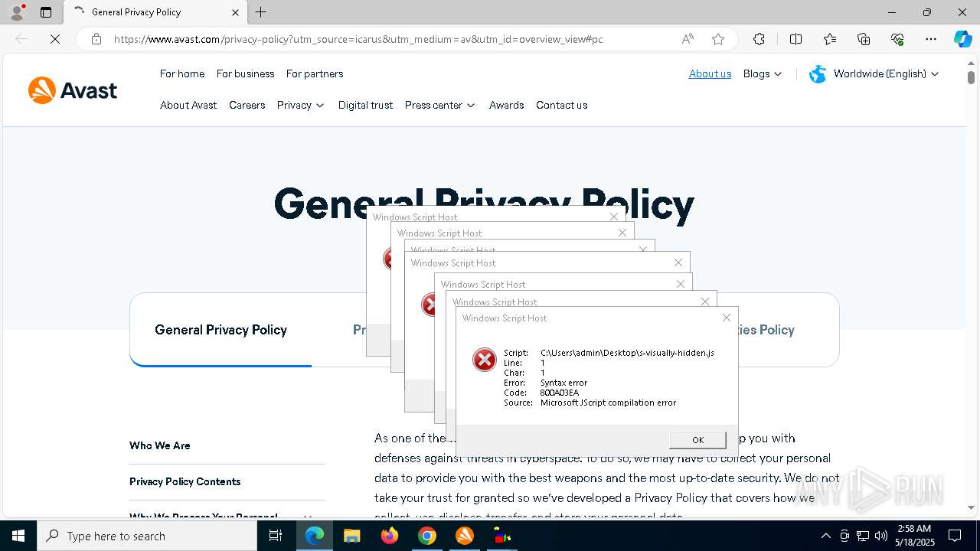Expand the Blogs dropdown
980x551 pixels.
(763, 73)
